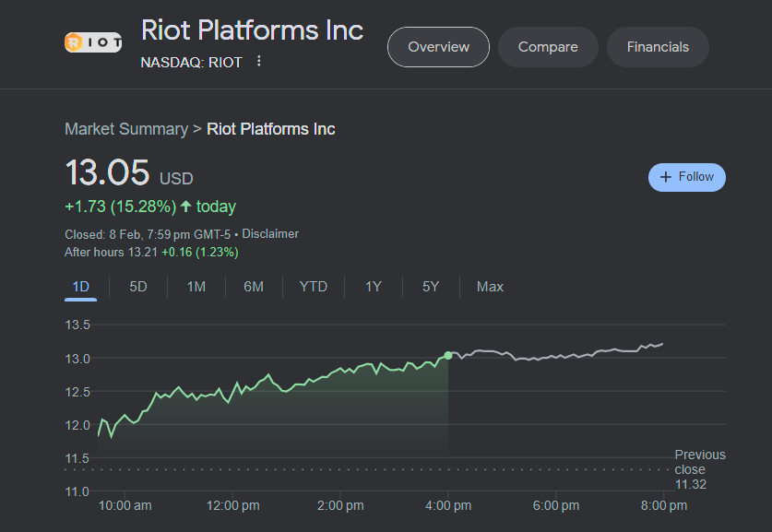
Task: Switch chart to YTD range
Action: click(314, 287)
